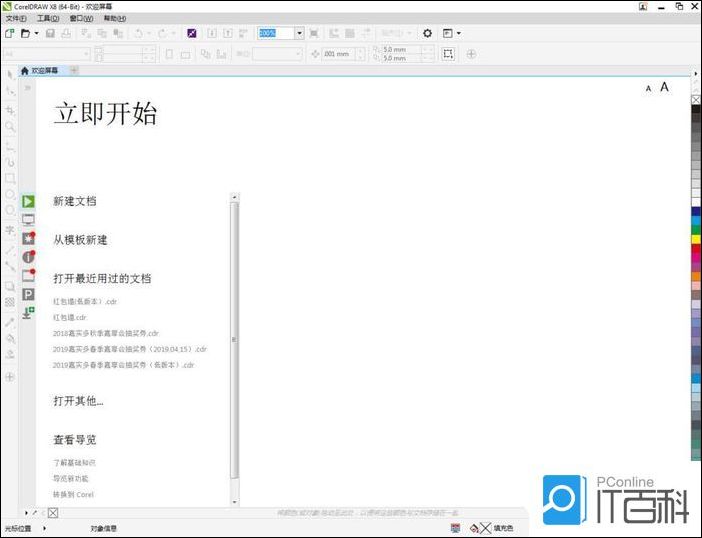
Task: Expand the Application Launcher dropdown arrow
Action: 459,34
